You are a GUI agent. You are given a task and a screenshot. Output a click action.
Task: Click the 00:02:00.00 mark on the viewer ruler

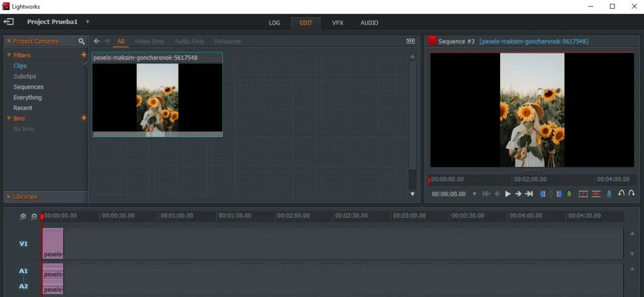tap(530, 179)
